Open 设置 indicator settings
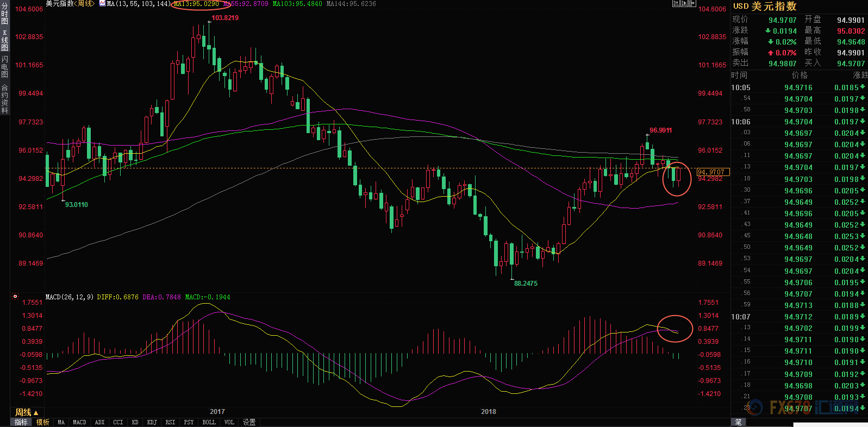 pos(249,422)
